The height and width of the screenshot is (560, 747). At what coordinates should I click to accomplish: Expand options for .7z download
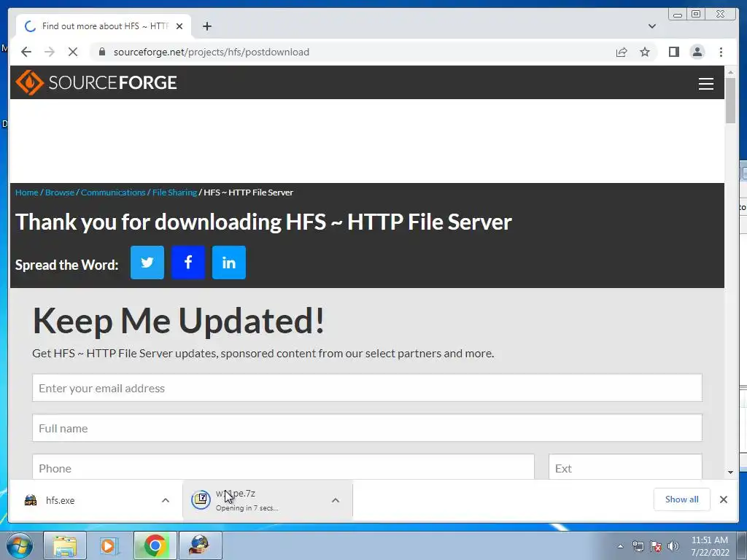pyautogui.click(x=336, y=500)
